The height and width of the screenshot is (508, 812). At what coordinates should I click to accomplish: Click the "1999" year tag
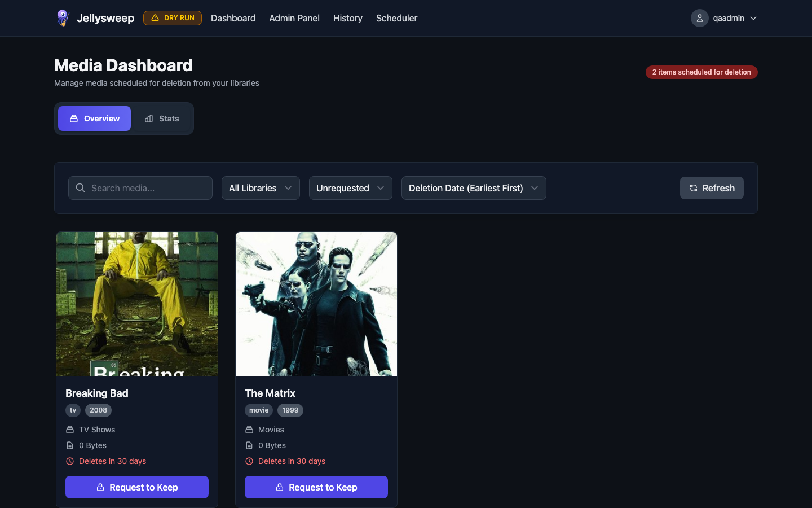(290, 410)
